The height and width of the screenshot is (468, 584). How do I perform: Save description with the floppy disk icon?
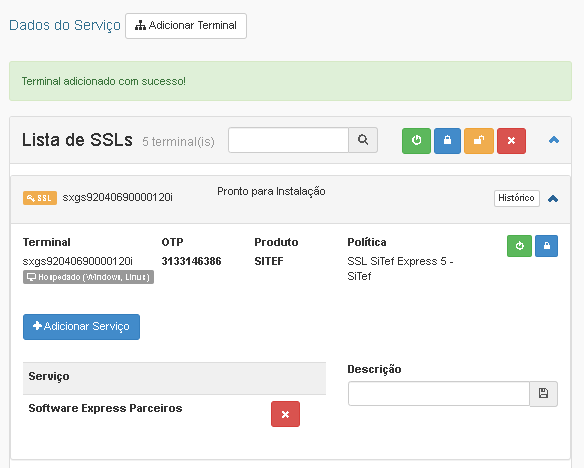tap(543, 394)
